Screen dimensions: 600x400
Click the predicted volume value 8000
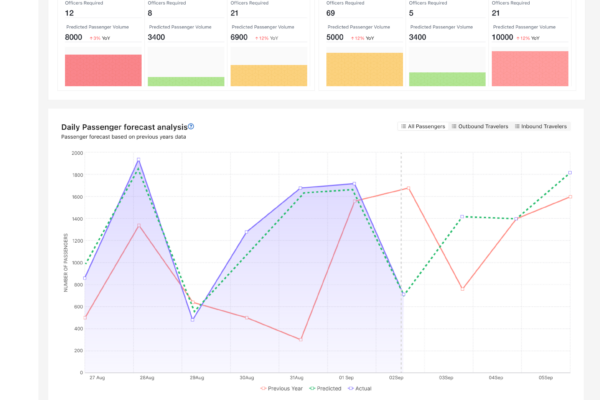pyautogui.click(x=73, y=38)
